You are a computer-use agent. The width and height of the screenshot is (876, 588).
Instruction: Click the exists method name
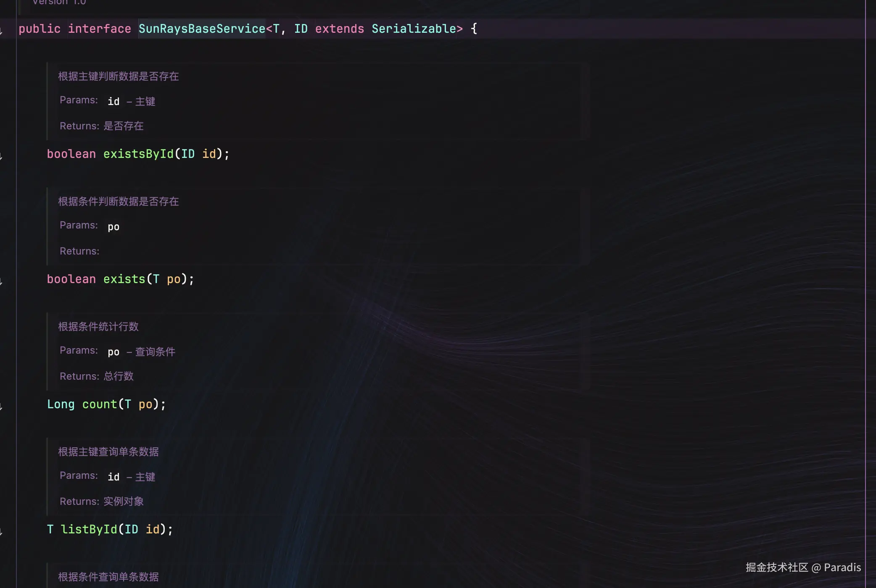pyautogui.click(x=124, y=279)
